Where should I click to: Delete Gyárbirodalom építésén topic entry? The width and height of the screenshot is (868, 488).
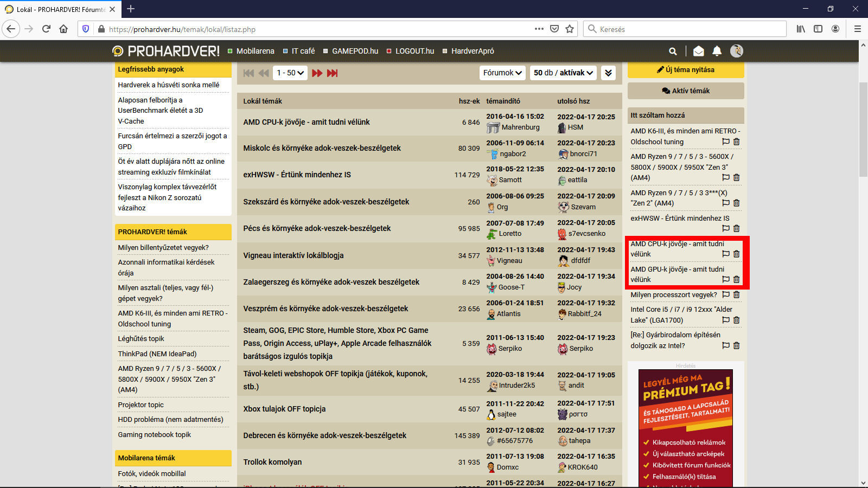(x=737, y=345)
